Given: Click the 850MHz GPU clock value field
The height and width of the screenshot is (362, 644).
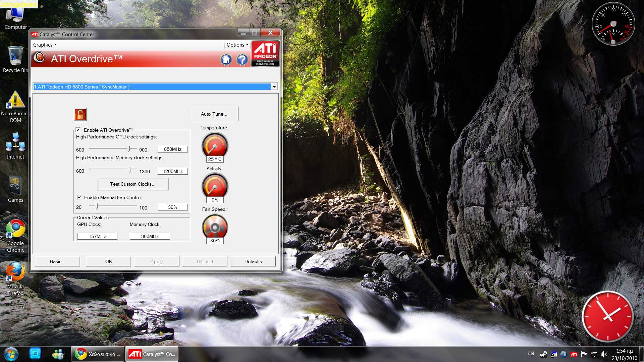Looking at the screenshot, I should click(173, 149).
